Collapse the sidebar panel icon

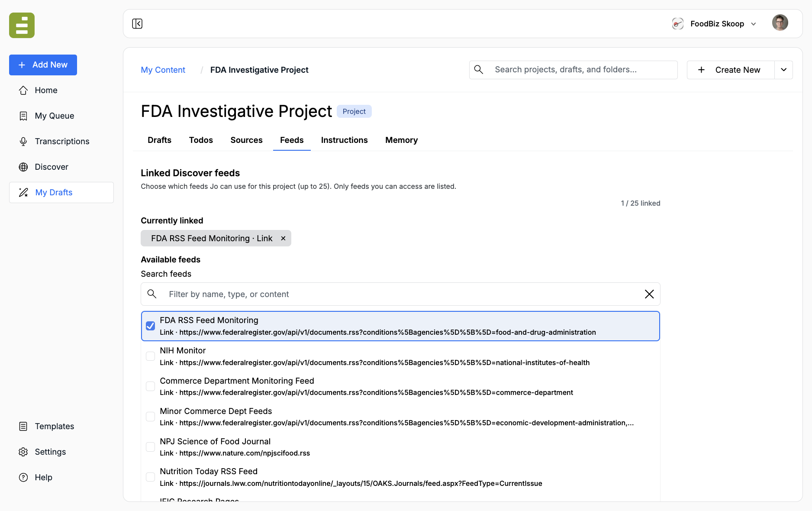point(137,23)
